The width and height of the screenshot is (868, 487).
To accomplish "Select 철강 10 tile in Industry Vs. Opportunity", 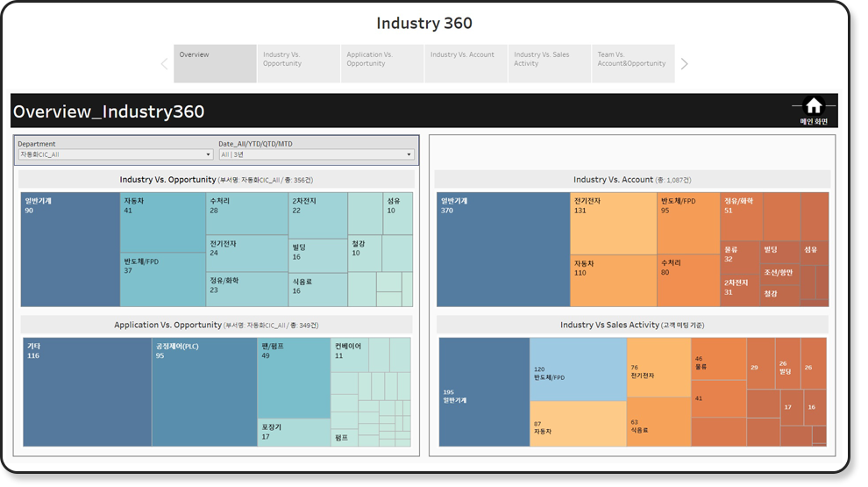I will (x=364, y=254).
